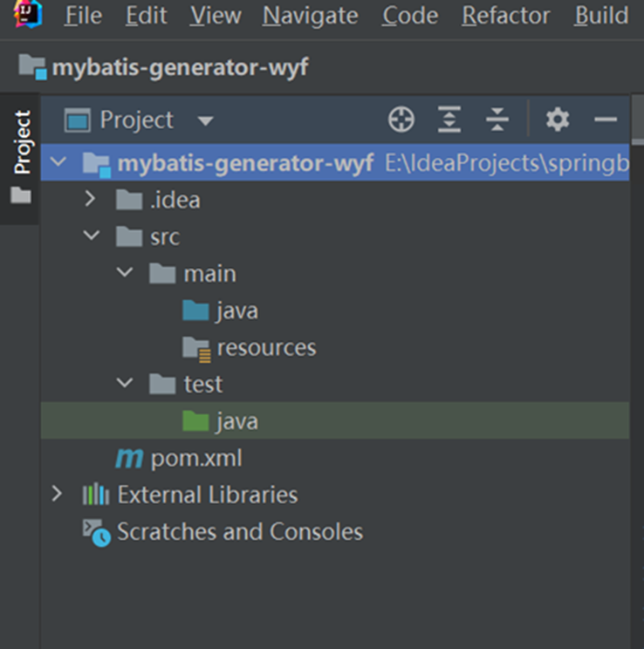The height and width of the screenshot is (649, 644).
Task: Click the main folder icon
Action: (162, 273)
